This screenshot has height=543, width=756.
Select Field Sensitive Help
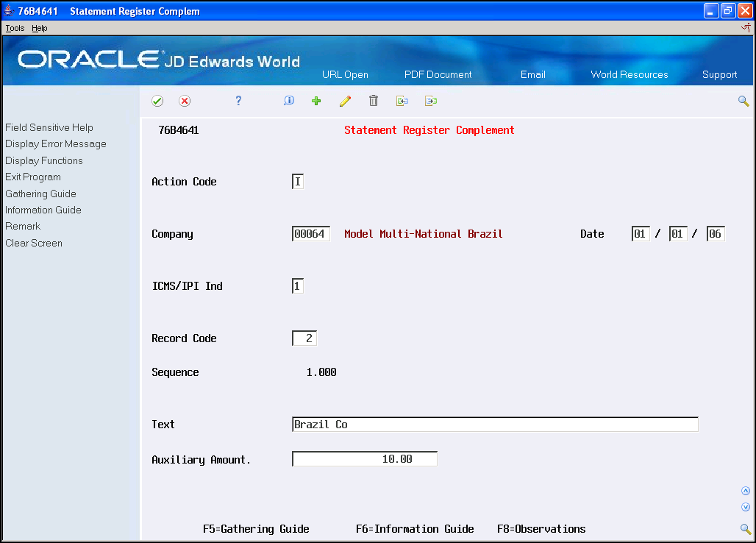[x=49, y=127]
